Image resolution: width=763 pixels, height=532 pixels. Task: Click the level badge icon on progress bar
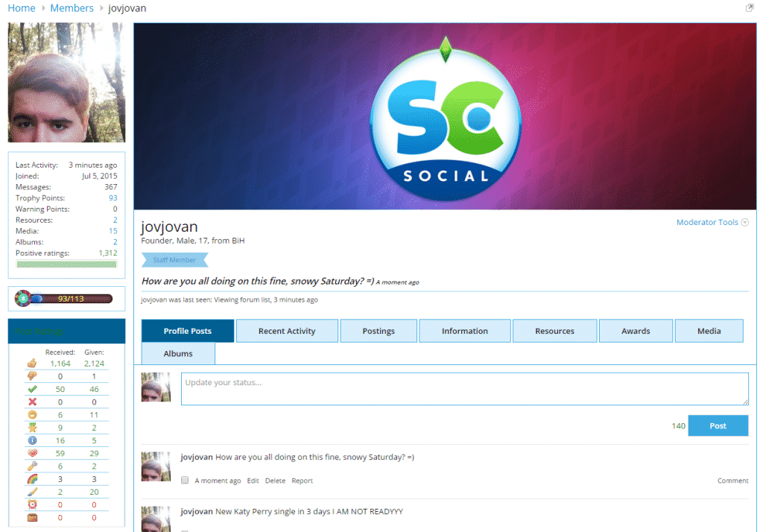(x=23, y=298)
